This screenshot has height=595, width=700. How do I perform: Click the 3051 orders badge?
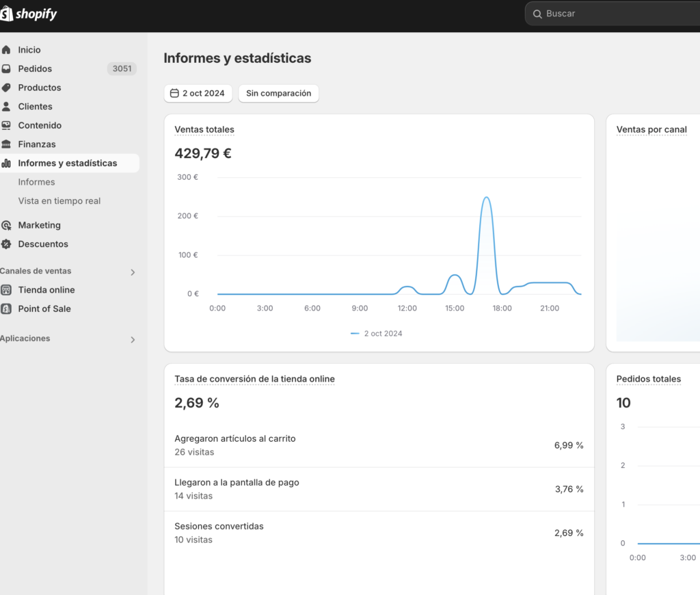pyautogui.click(x=122, y=69)
